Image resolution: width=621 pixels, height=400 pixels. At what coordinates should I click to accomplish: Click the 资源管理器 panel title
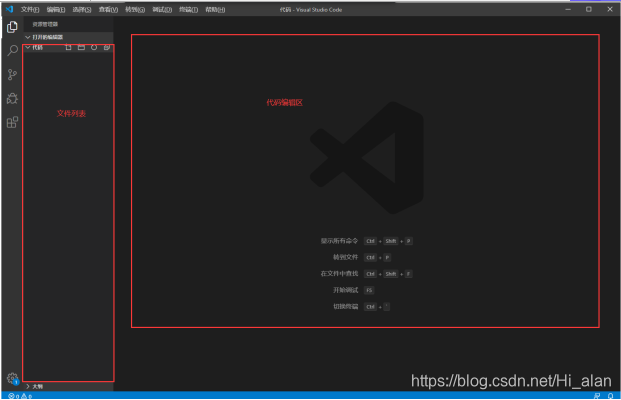click(x=45, y=25)
